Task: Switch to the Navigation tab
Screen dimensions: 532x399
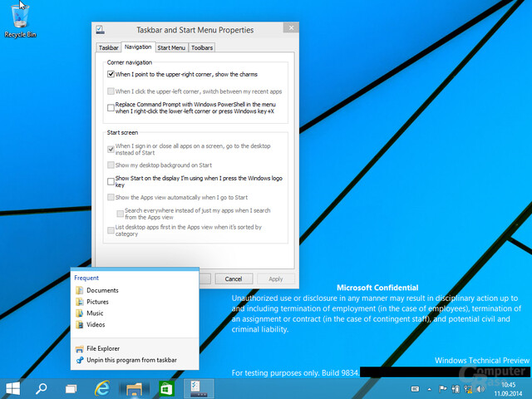Action: click(x=138, y=47)
